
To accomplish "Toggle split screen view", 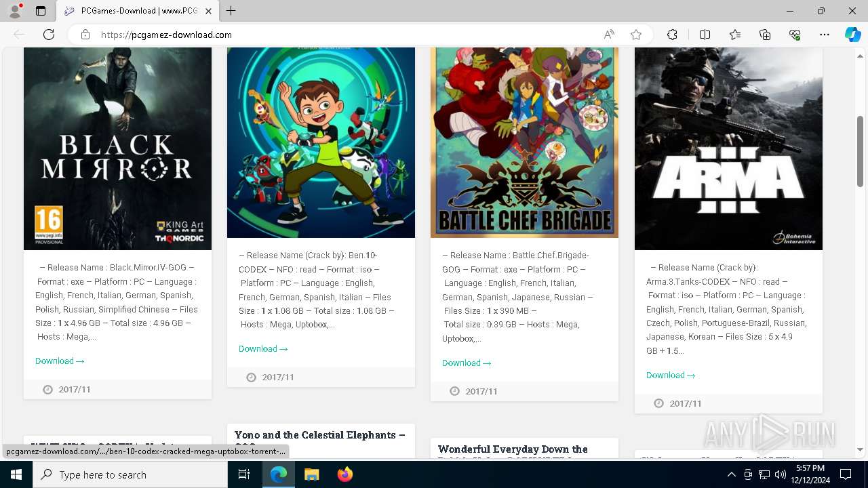I will point(705,35).
